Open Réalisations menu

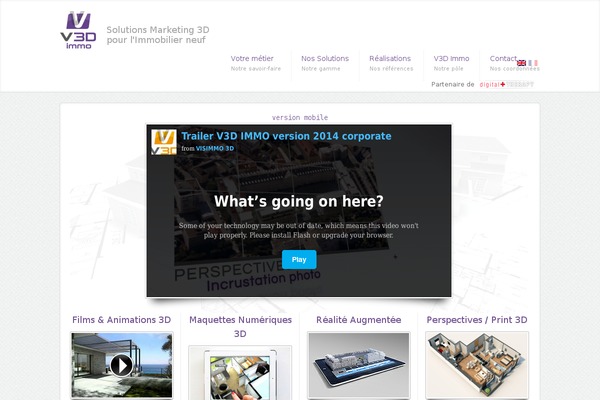pos(390,59)
